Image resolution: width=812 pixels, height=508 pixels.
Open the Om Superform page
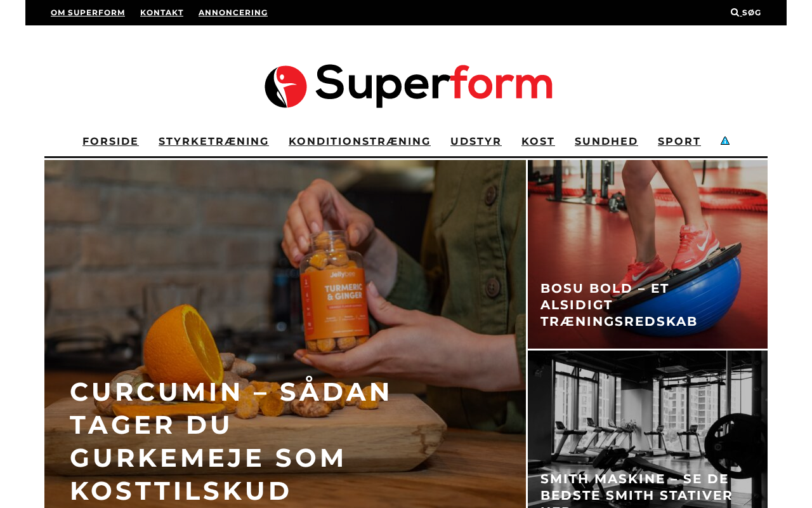(88, 13)
